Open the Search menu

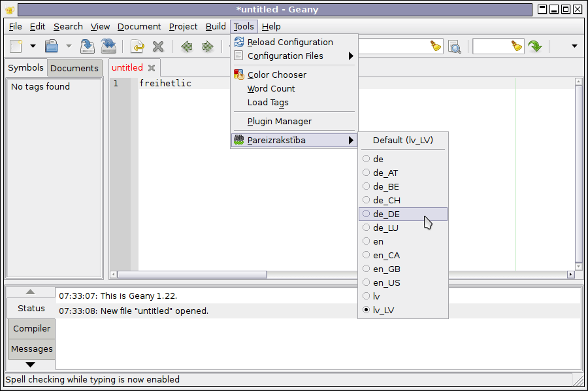[x=68, y=27]
